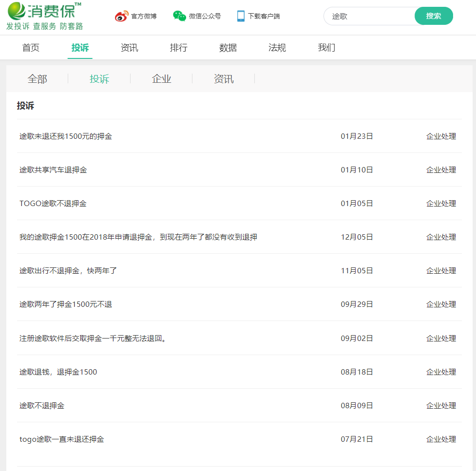The height and width of the screenshot is (471, 476).
Task: Click the 01月10日 date
Action: 357,170
